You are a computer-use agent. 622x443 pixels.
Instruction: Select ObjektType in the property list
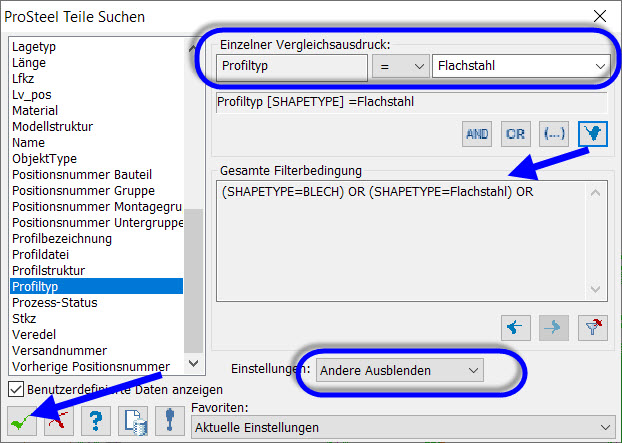tap(96, 159)
